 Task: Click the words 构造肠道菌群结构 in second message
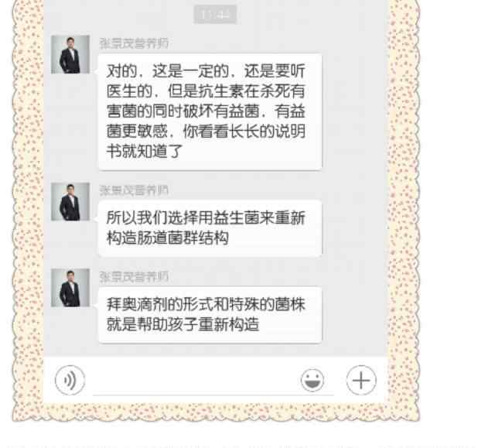[x=168, y=238]
